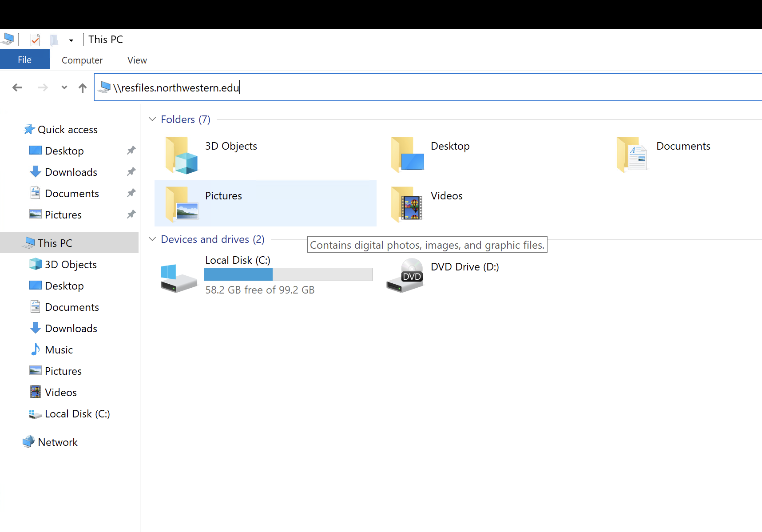Select Network in the navigation pane
Viewport: 762px width, 532px height.
coord(58,442)
